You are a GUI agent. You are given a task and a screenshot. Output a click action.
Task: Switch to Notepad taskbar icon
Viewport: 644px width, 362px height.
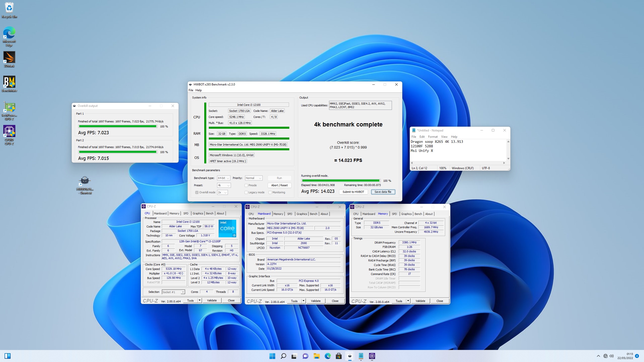(x=361, y=356)
